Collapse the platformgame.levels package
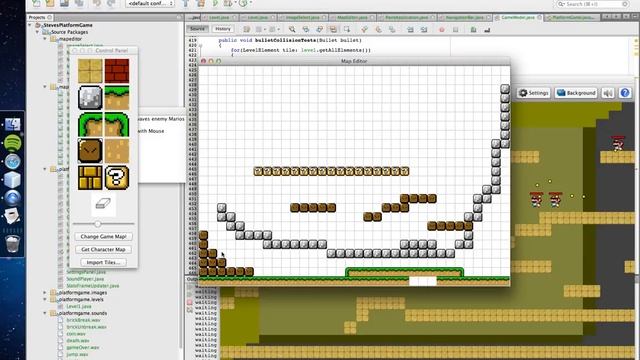The width and height of the screenshot is (640, 360). (45, 300)
